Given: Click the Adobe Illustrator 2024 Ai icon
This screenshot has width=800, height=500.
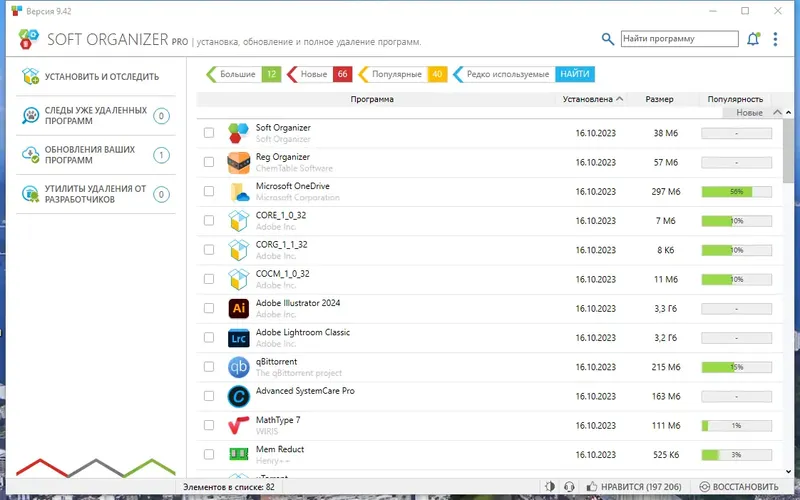Looking at the screenshot, I should click(x=238, y=309).
